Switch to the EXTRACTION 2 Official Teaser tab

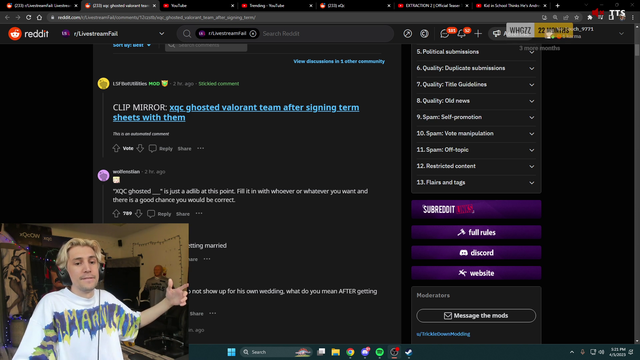[433, 6]
